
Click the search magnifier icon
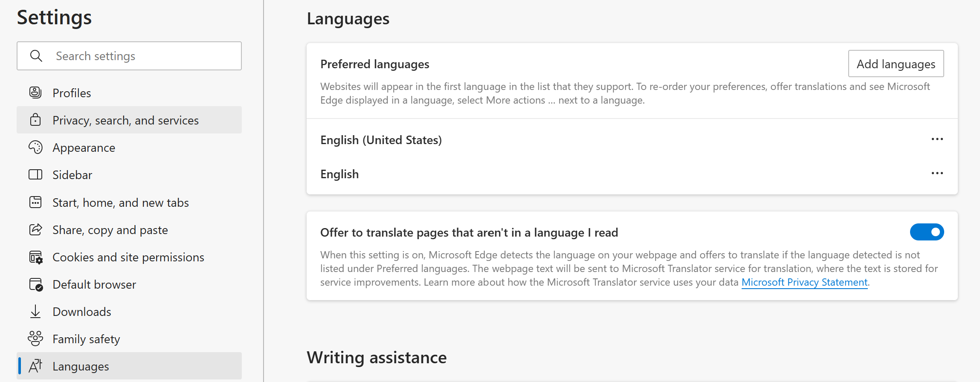point(36,56)
